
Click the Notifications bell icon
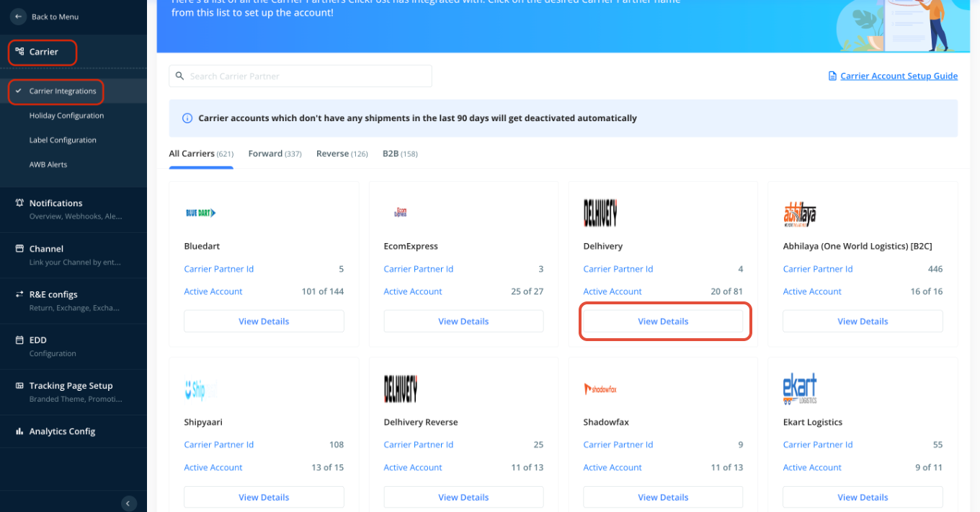(19, 203)
